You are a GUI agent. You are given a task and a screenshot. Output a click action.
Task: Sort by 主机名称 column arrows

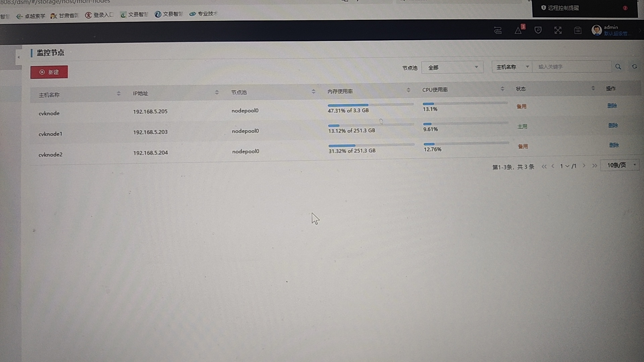pyautogui.click(x=118, y=94)
